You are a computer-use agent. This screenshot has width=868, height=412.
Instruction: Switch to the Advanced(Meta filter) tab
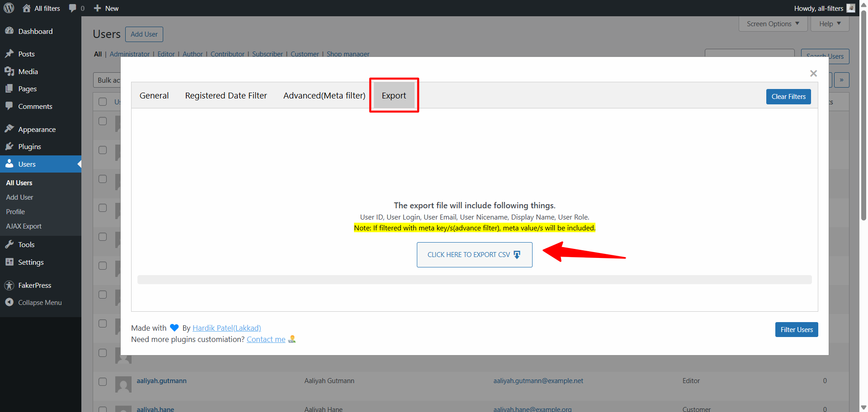pos(324,96)
